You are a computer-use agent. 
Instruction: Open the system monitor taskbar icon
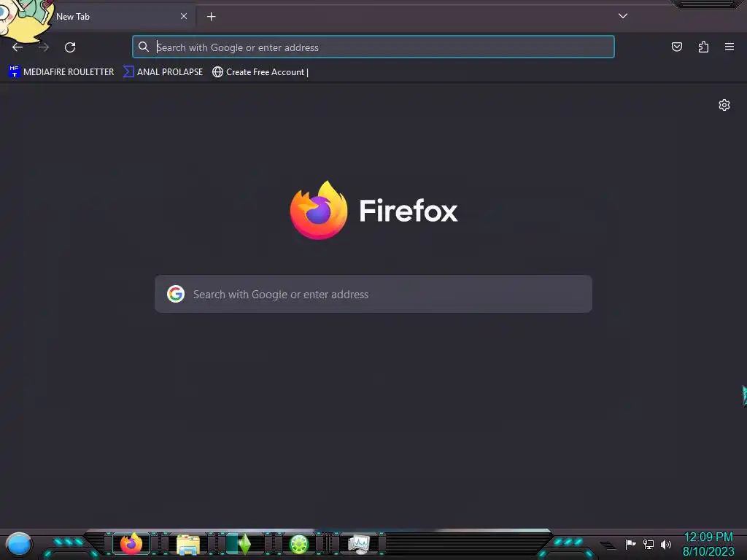pyautogui.click(x=359, y=544)
